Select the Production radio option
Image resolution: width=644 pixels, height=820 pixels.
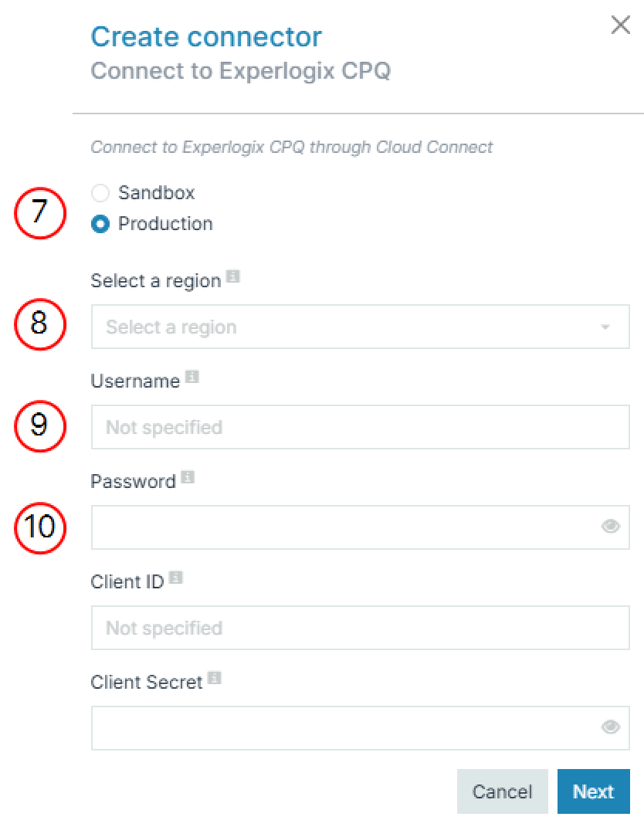click(x=100, y=224)
